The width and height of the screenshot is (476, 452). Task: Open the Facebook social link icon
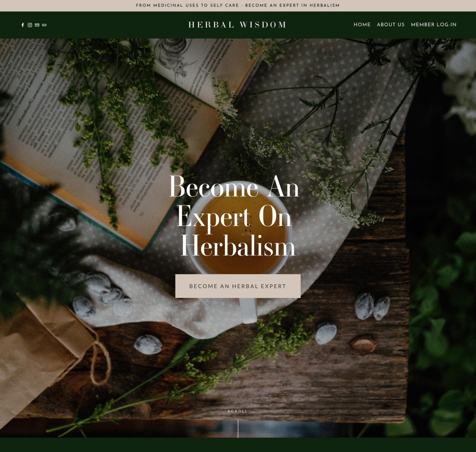point(23,25)
